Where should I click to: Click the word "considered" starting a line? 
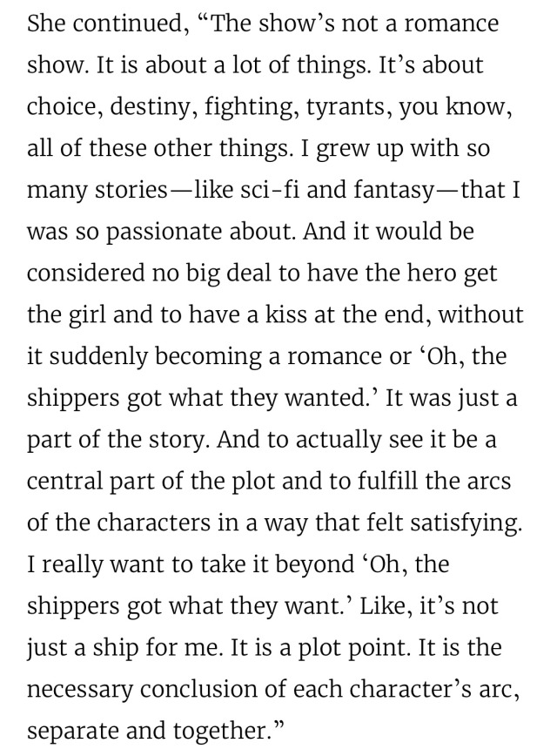click(x=86, y=273)
